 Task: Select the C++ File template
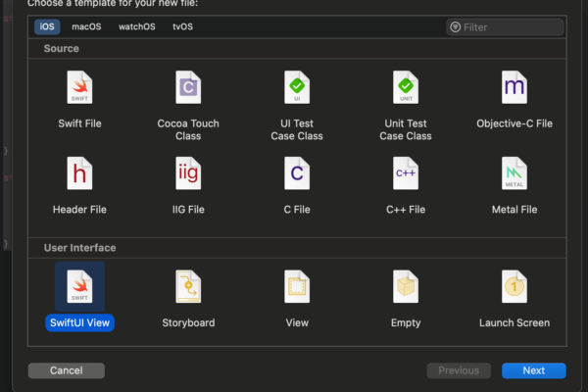tap(406, 174)
